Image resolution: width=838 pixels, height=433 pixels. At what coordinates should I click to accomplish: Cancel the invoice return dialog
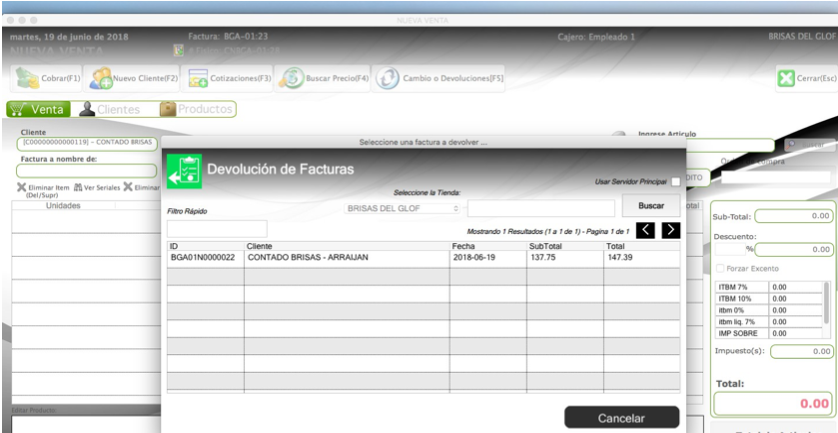pos(622,417)
